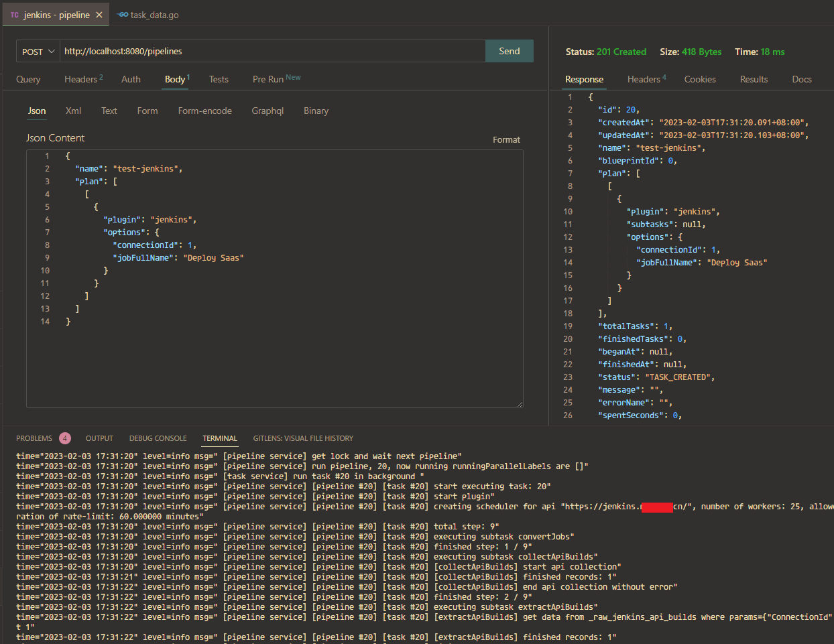Image resolution: width=834 pixels, height=644 pixels.
Task: Open the Results tab
Action: click(754, 79)
